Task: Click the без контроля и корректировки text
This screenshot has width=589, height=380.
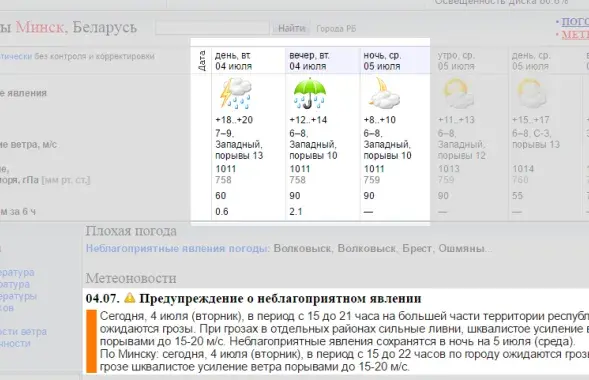Action: (94, 56)
